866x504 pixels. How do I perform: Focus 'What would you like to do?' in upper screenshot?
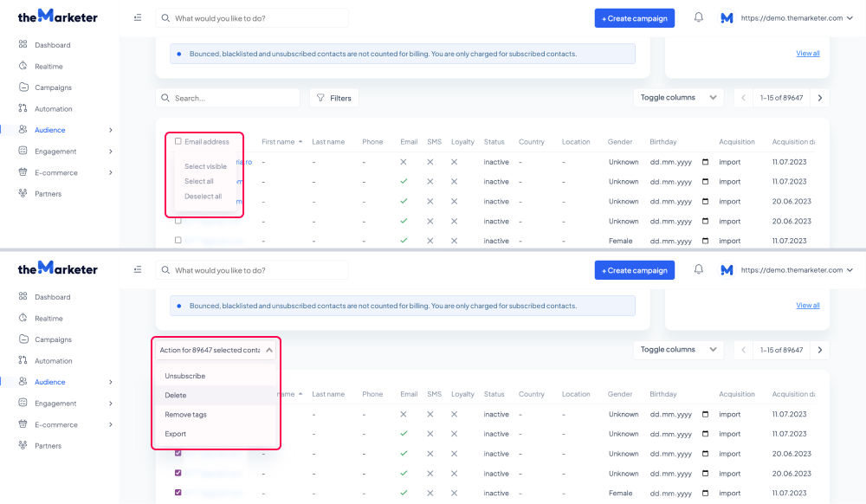point(252,18)
